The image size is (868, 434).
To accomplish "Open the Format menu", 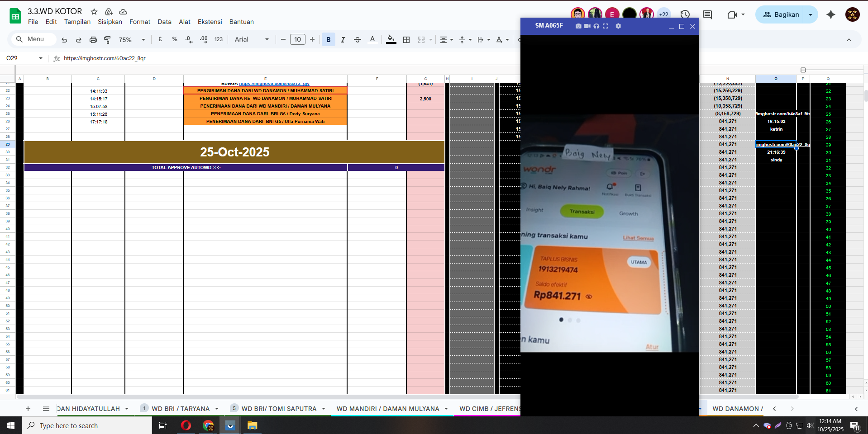I will tap(140, 22).
